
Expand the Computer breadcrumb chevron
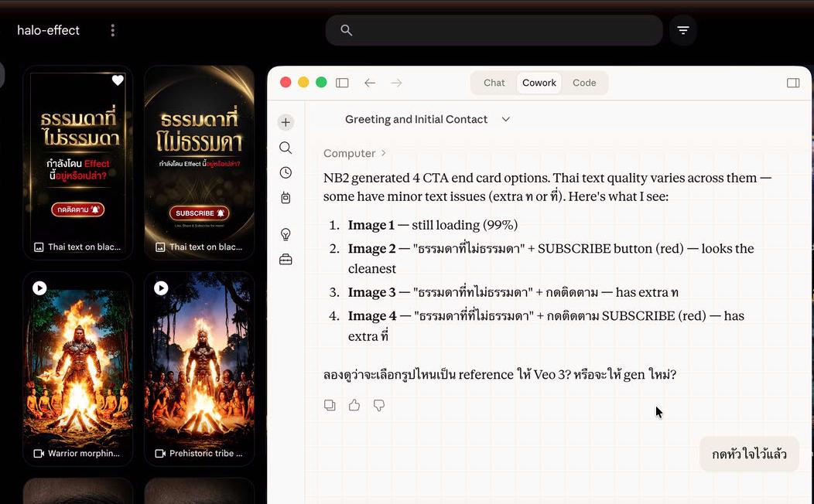[x=383, y=153]
